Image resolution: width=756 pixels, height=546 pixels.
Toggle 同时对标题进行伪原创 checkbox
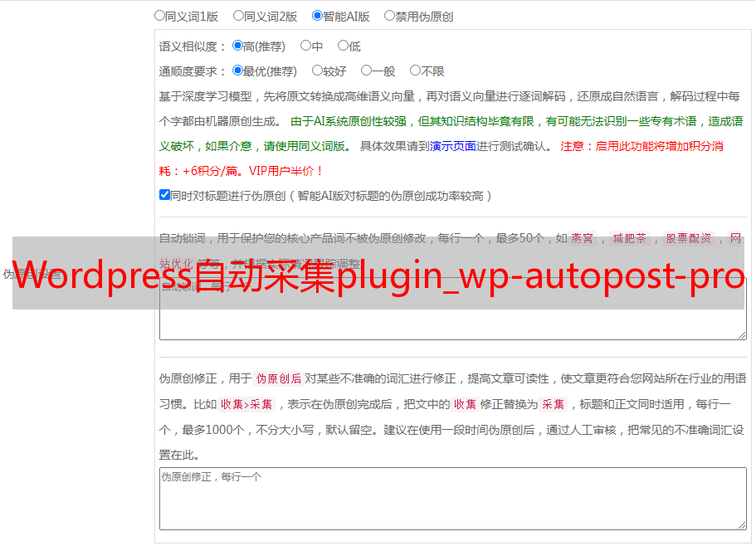[164, 195]
